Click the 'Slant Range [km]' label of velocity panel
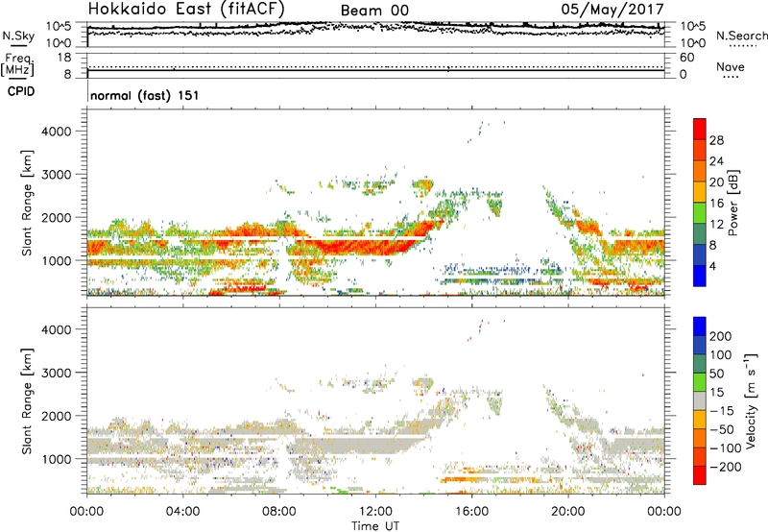 coord(27,401)
